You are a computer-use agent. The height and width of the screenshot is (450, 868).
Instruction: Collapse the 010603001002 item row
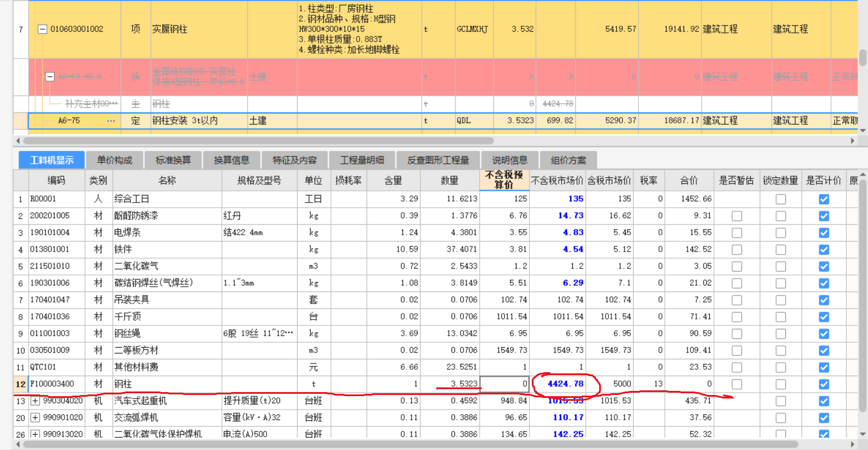tap(42, 29)
